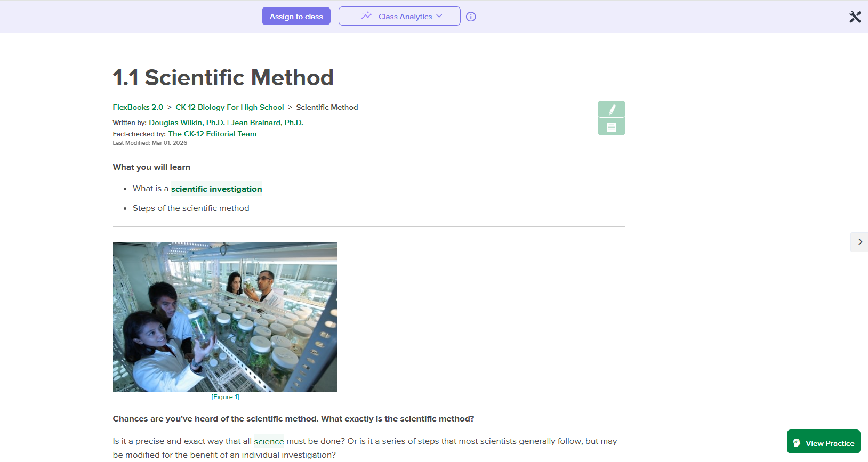Select the Scientific Method breadcrumb item

point(327,107)
